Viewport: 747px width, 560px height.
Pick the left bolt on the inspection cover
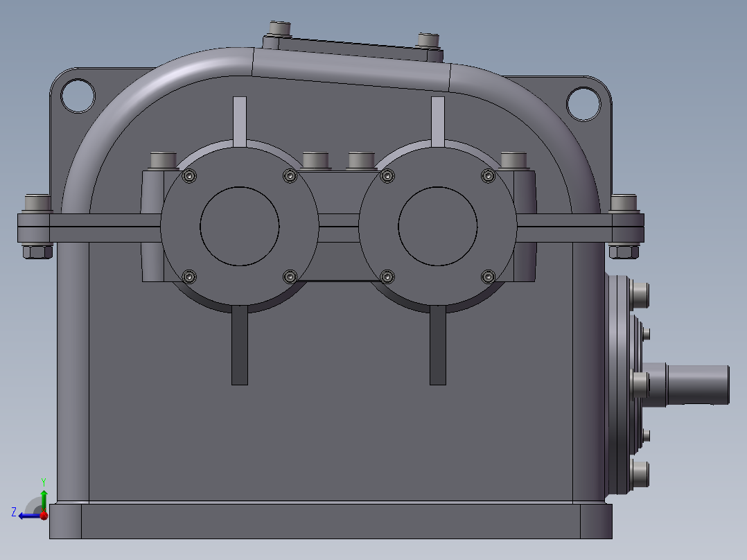(280, 29)
